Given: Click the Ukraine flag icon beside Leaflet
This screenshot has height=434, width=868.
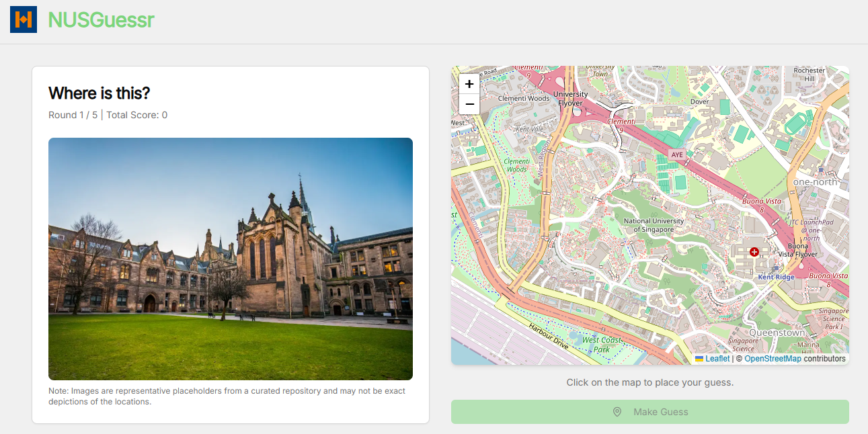Looking at the screenshot, I should click(699, 359).
